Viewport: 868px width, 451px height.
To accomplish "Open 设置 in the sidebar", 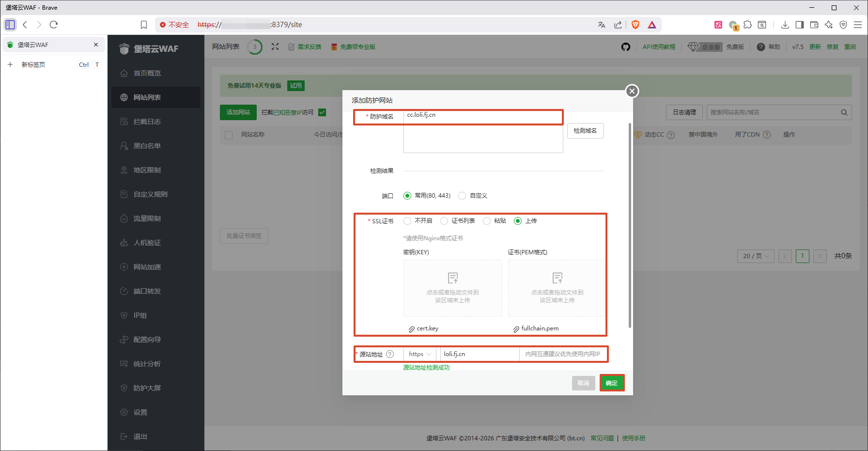I will (x=156, y=412).
